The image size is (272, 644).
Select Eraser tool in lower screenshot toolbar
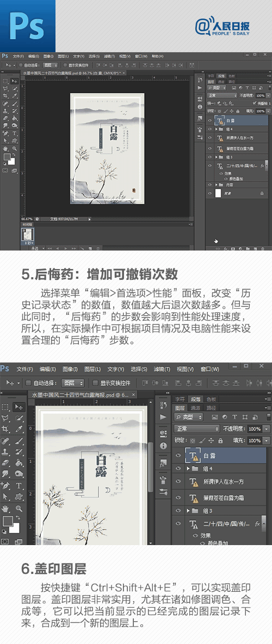pos(6,463)
